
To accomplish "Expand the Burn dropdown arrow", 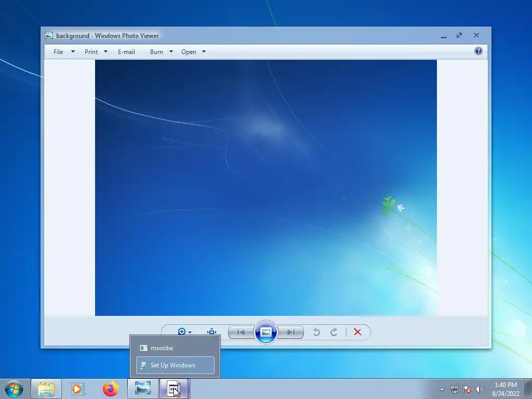I will pos(171,51).
